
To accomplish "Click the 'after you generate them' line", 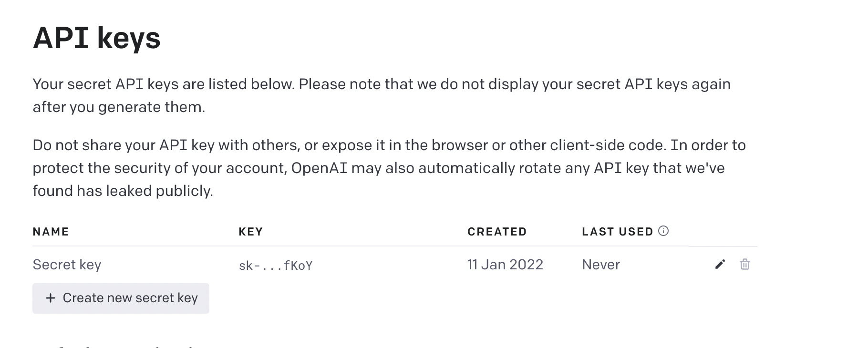I will [119, 107].
